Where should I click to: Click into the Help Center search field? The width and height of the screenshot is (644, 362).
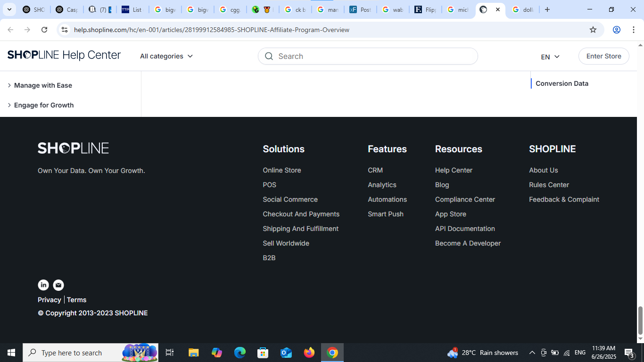(x=368, y=56)
